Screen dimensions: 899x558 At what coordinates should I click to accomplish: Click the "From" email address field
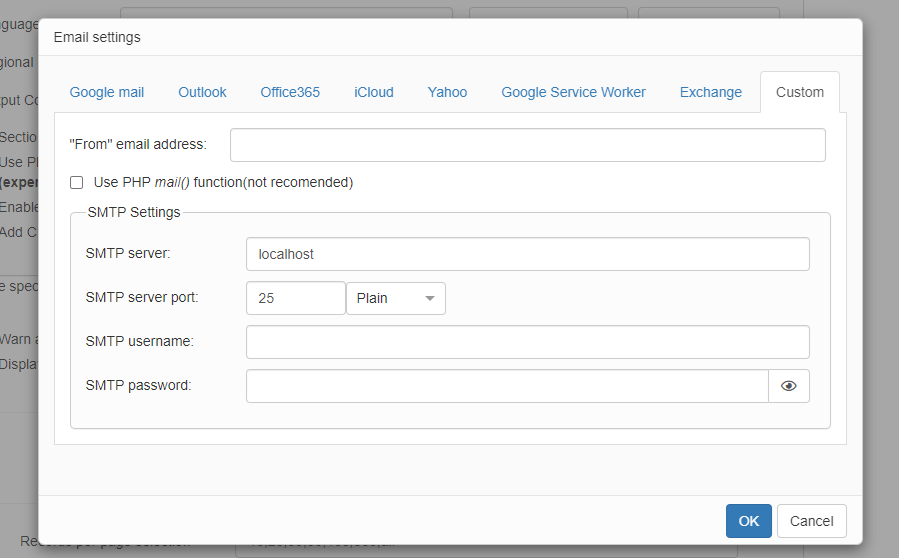click(x=527, y=145)
